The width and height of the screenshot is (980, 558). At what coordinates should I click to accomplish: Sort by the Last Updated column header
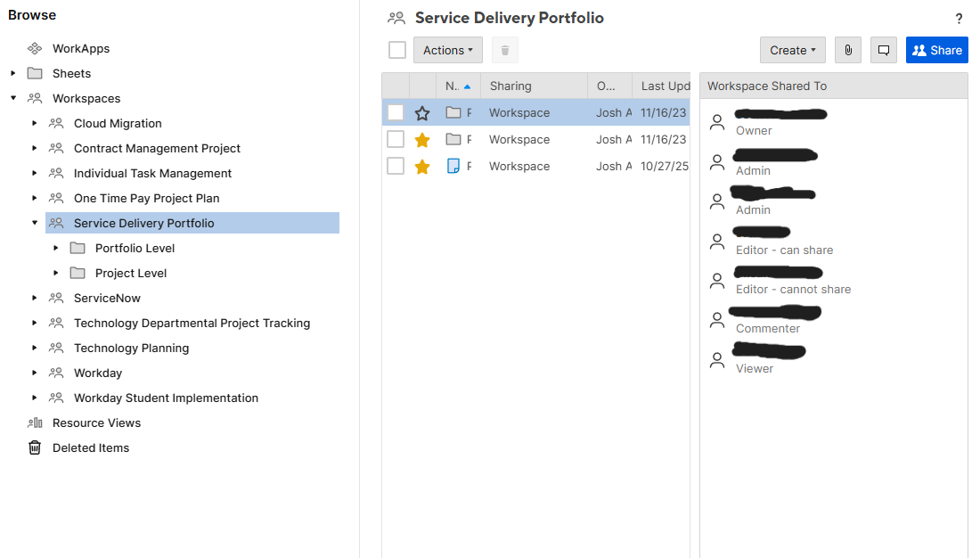click(x=661, y=86)
